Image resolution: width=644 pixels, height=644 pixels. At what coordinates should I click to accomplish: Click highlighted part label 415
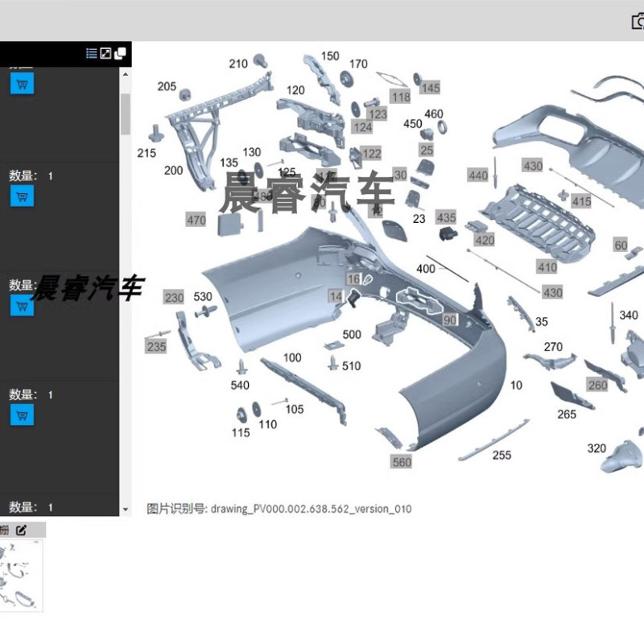pyautogui.click(x=581, y=202)
